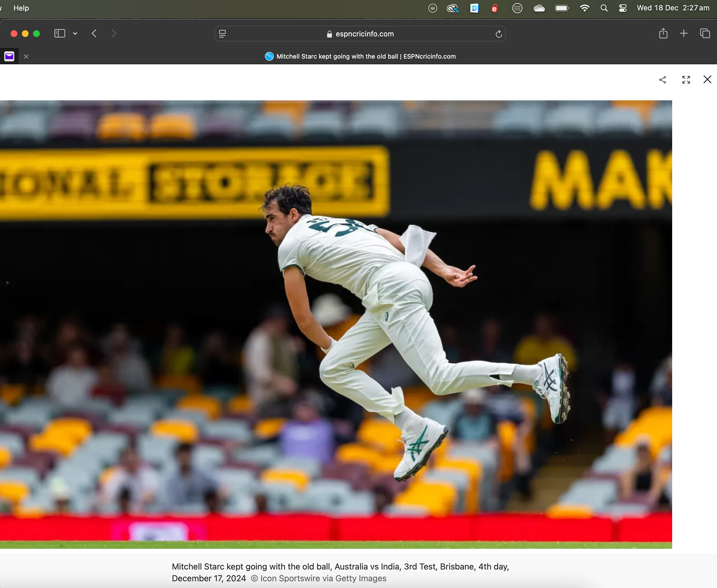Open macOS Control Center toggles
Image resolution: width=717 pixels, height=588 pixels.
click(623, 8)
